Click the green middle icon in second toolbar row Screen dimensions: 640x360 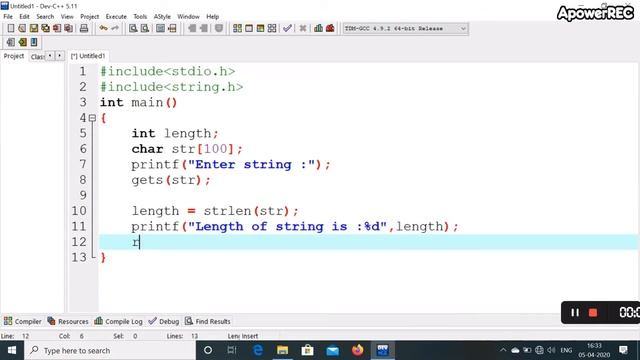pos(22,42)
